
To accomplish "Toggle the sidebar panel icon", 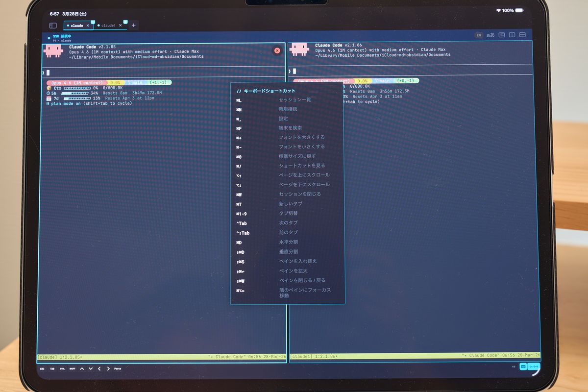I will coord(53,25).
